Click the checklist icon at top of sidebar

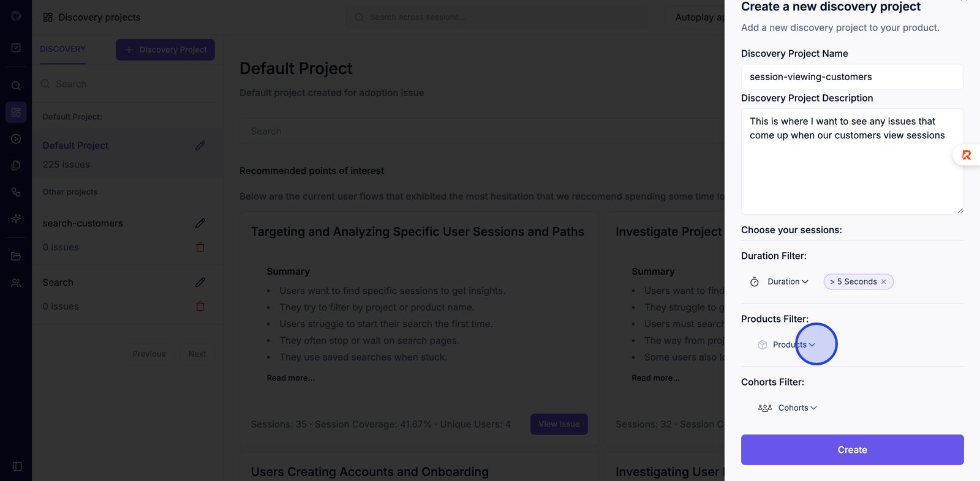pos(16,48)
